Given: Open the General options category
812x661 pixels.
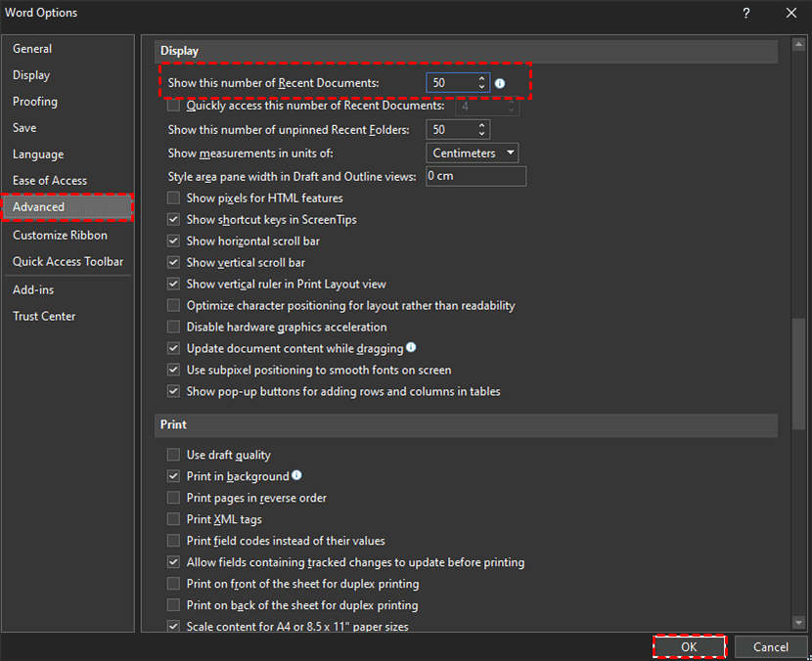Looking at the screenshot, I should pyautogui.click(x=68, y=49).
